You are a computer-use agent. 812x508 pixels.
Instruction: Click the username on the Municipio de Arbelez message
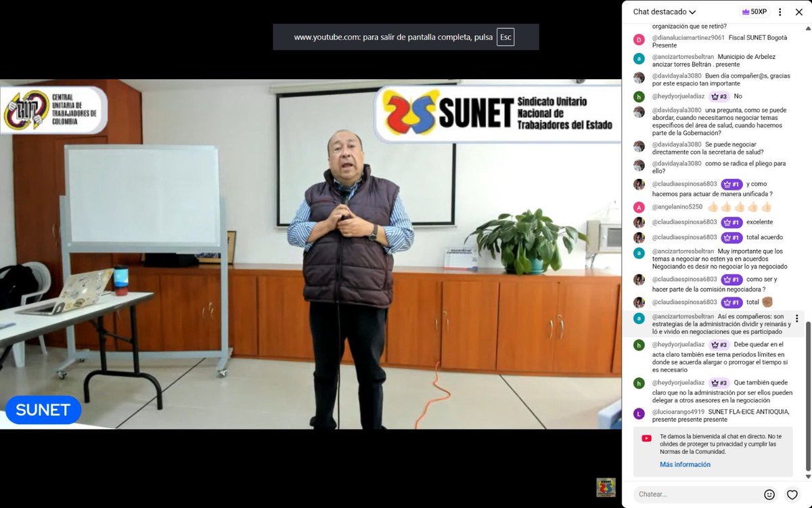683,56
